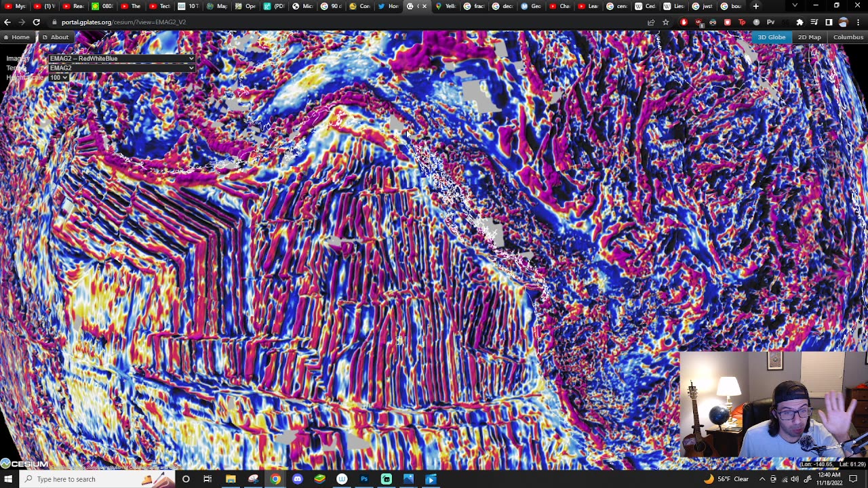Switch to 2D Map view
This screenshot has width=868, height=488.
tap(809, 37)
